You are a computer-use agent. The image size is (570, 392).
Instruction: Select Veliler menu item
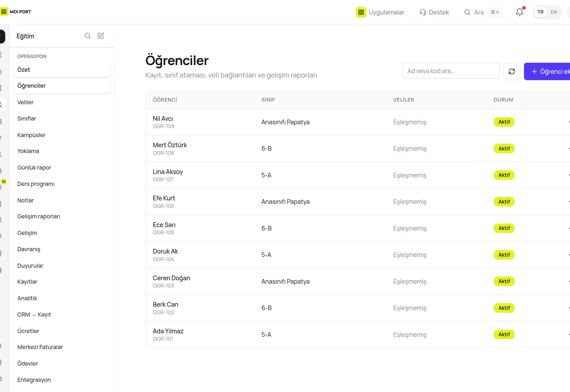pyautogui.click(x=62, y=102)
